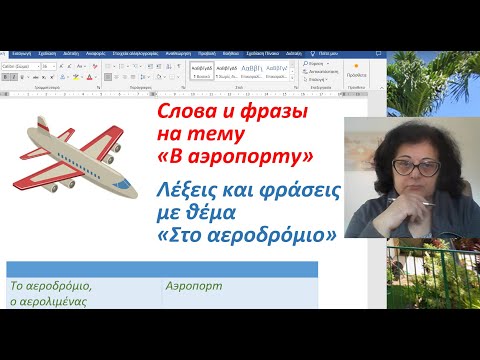Center the paragraph text
Image resolution: width=480 pixels, height=360 pixels.
116,77
